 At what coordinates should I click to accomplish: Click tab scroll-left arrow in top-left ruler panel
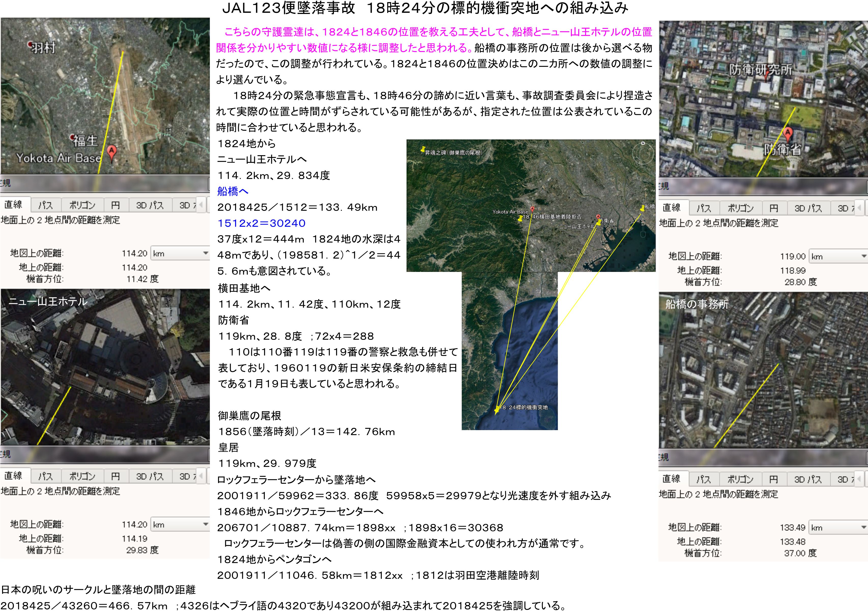point(201,205)
